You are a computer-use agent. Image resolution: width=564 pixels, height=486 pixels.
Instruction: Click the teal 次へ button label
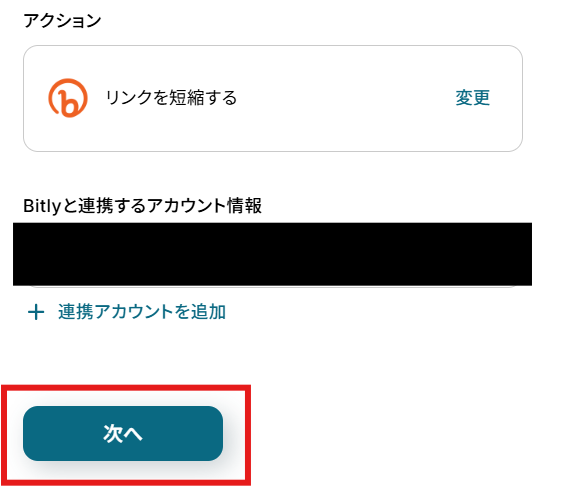click(123, 433)
